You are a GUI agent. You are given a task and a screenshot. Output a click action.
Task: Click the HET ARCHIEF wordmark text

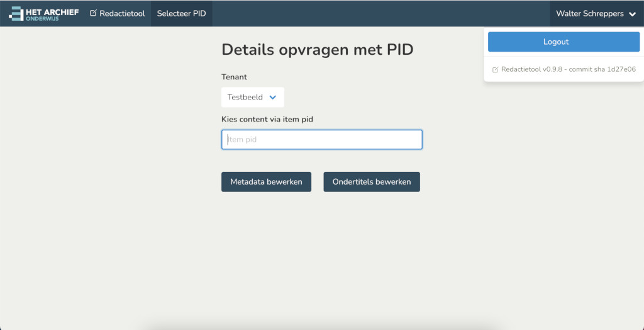point(52,11)
